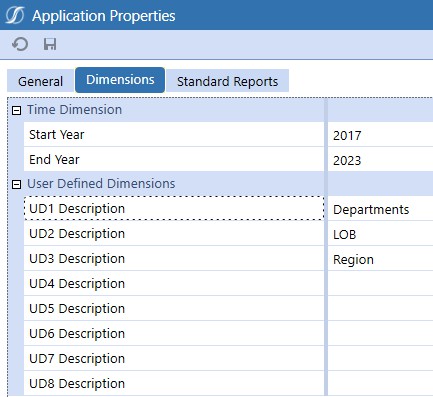433x397 pixels.
Task: Click the save disk icon
Action: click(x=50, y=44)
